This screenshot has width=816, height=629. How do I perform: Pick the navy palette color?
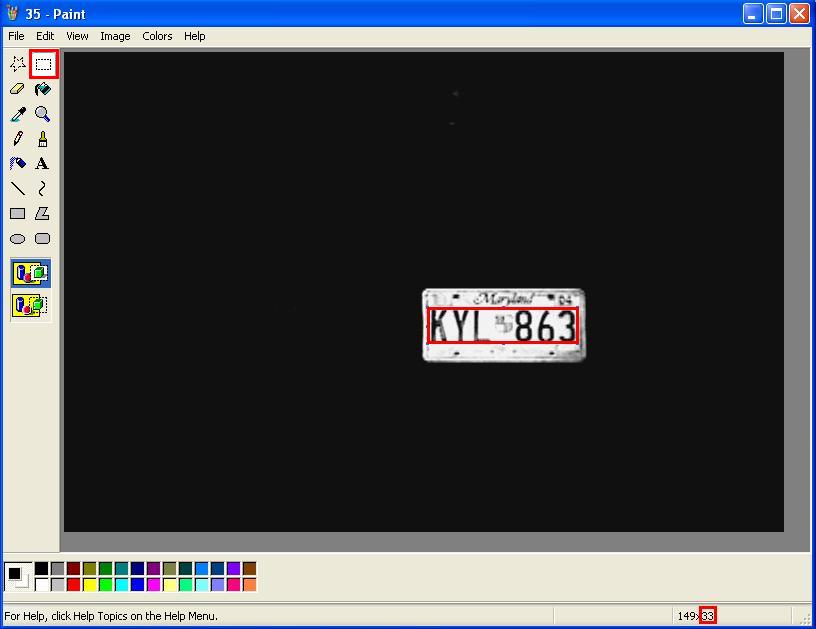[137, 569]
